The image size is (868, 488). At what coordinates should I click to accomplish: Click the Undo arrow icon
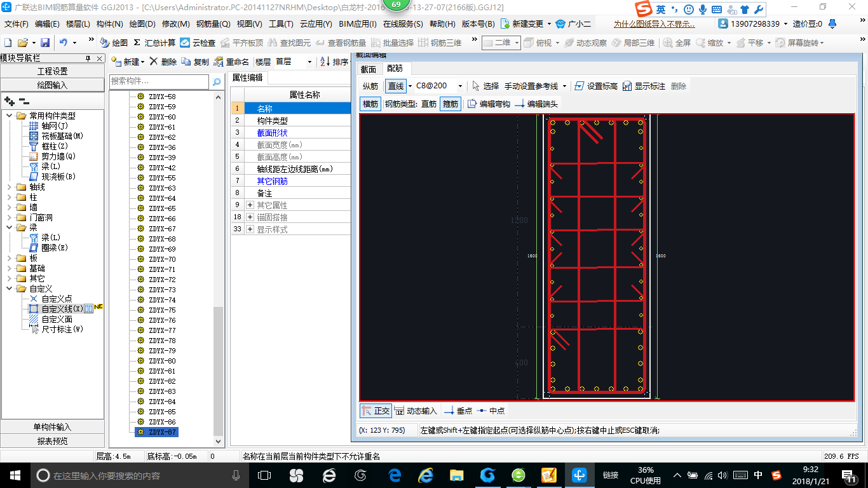[64, 43]
